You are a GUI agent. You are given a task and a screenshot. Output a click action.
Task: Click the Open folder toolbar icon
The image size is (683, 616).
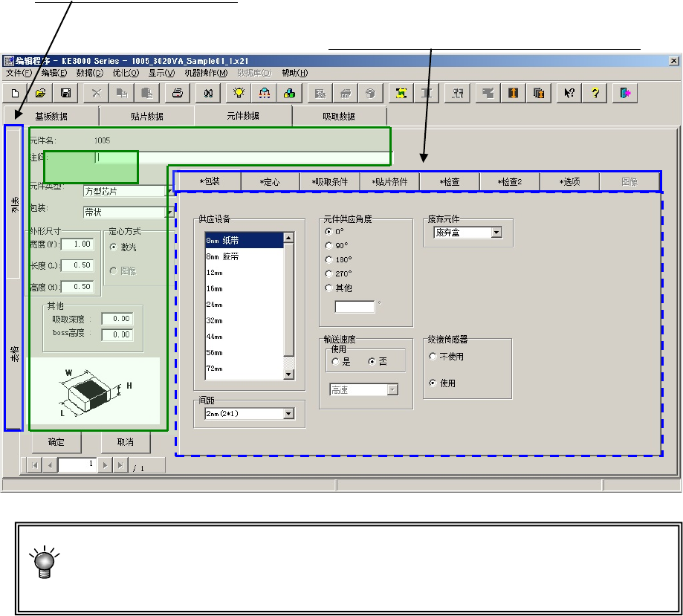[x=41, y=93]
